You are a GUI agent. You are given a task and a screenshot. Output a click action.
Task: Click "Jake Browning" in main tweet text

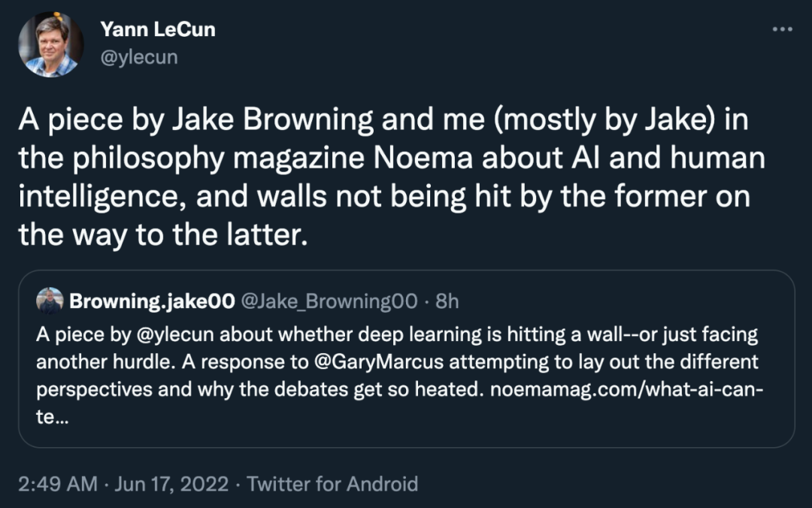286,119
